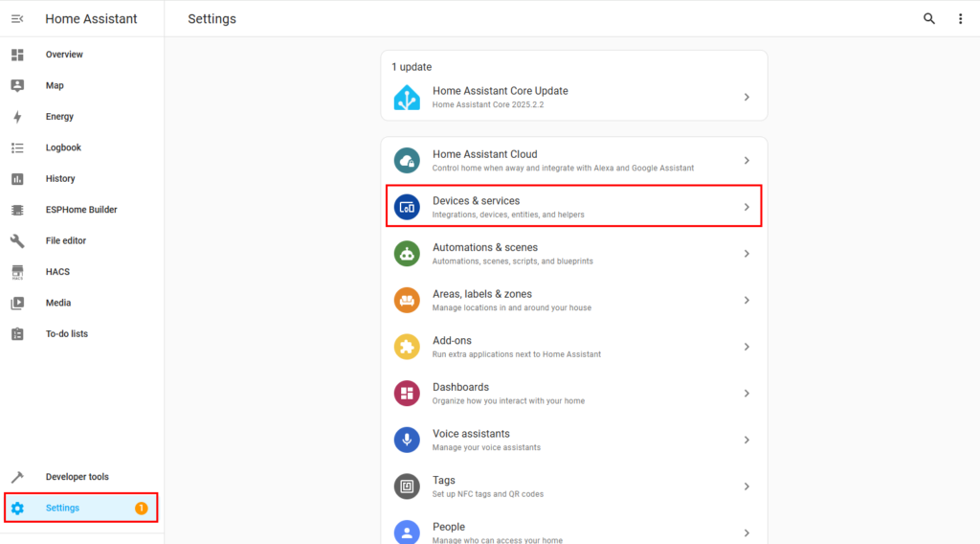Image resolution: width=980 pixels, height=544 pixels.
Task: Click the ESPHome Builder chip icon
Action: (x=17, y=210)
